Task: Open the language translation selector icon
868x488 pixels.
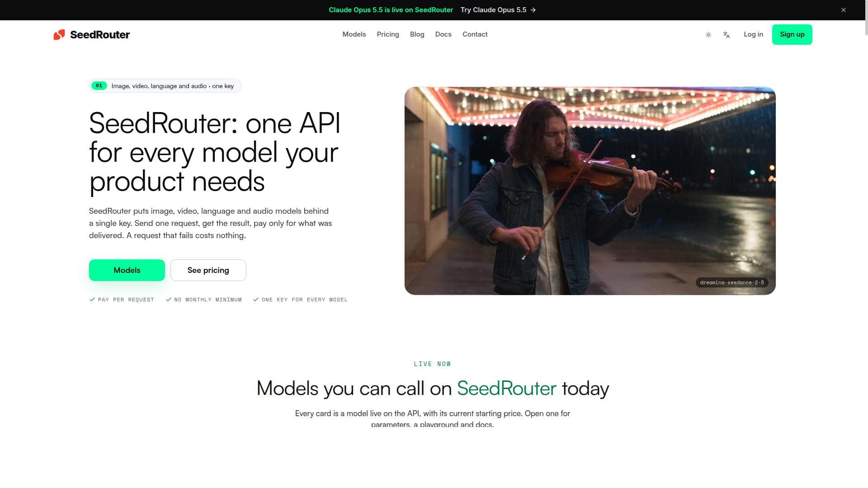Action: pyautogui.click(x=726, y=35)
